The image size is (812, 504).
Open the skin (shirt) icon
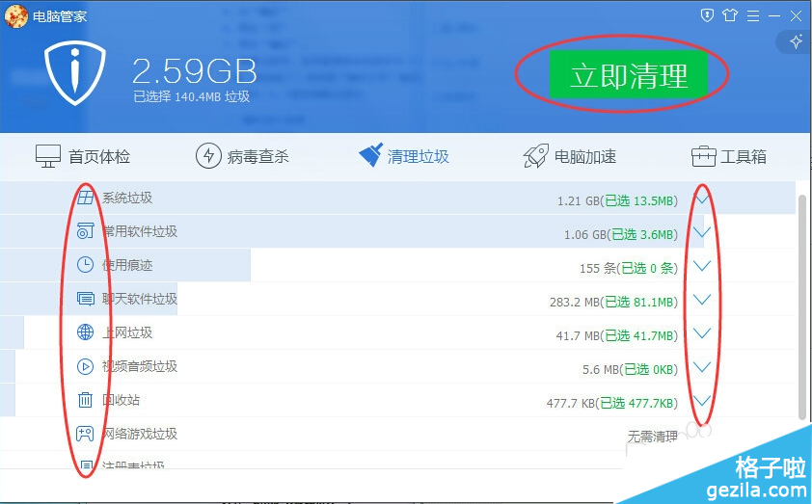pos(730,15)
